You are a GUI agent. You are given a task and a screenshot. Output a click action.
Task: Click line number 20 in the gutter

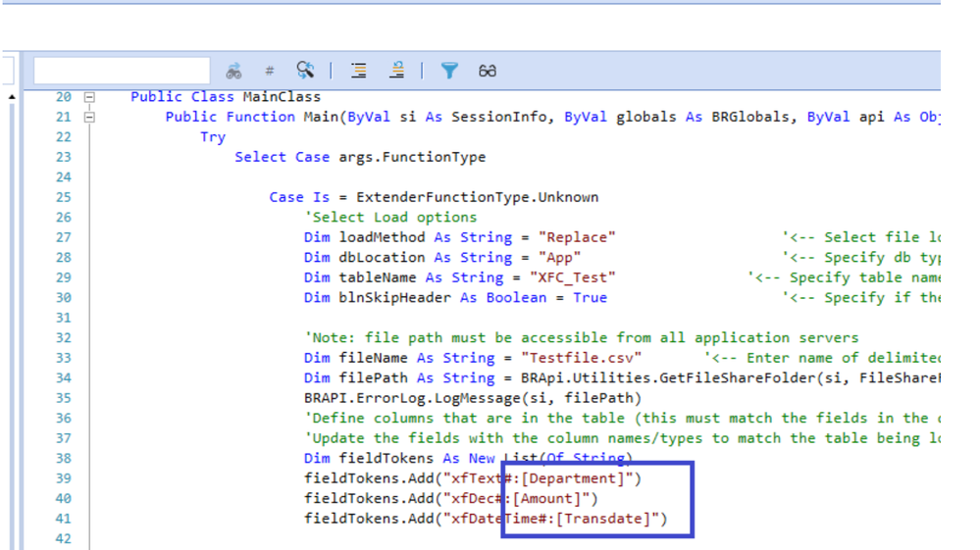click(x=63, y=97)
